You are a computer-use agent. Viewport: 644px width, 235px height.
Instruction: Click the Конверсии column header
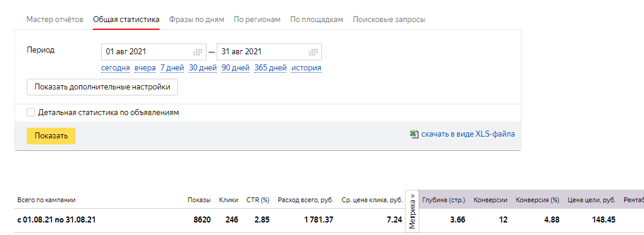(490, 200)
